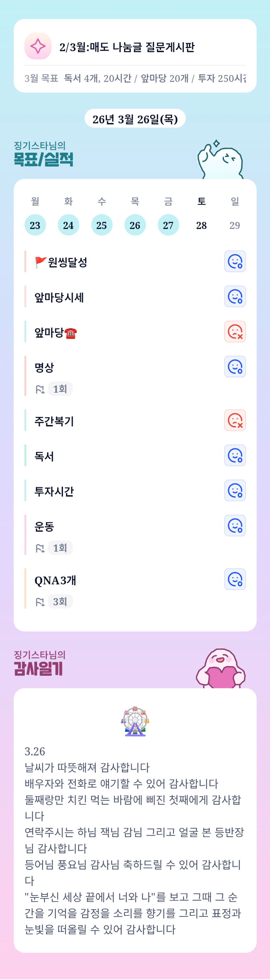Toggle the 원씽달성 smiley status icon
Viewport: 270px width, 980px height.
[235, 261]
